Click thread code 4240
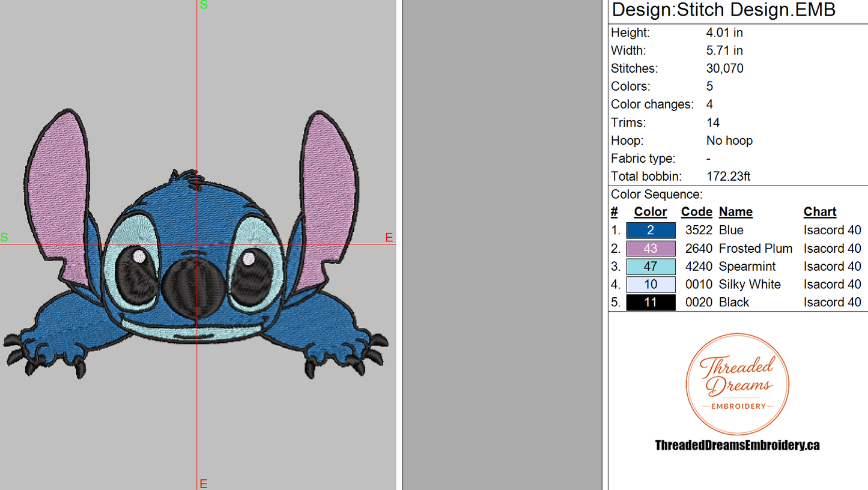The image size is (868, 490). [x=698, y=266]
